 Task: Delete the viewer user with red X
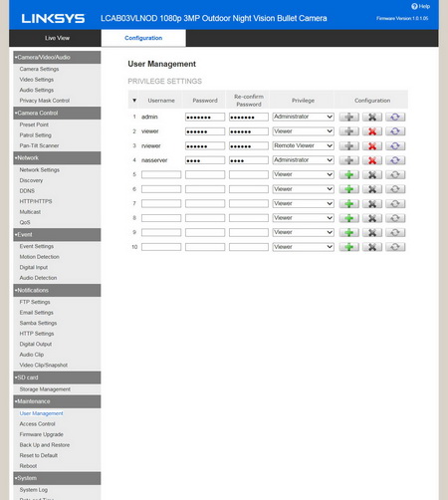point(372,131)
